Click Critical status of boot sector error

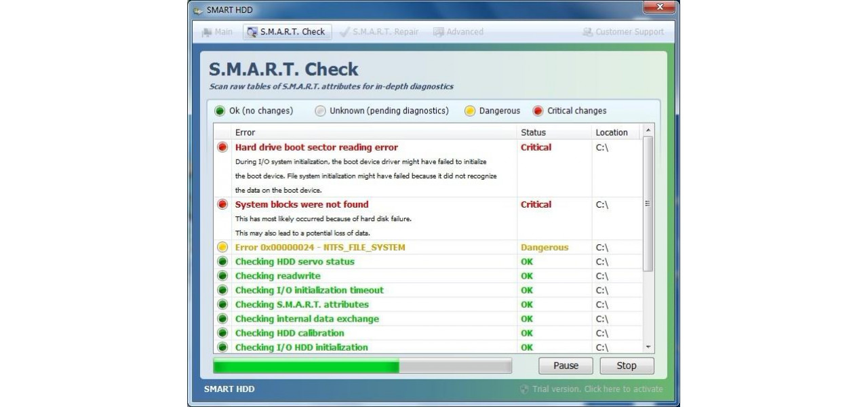[x=536, y=147]
